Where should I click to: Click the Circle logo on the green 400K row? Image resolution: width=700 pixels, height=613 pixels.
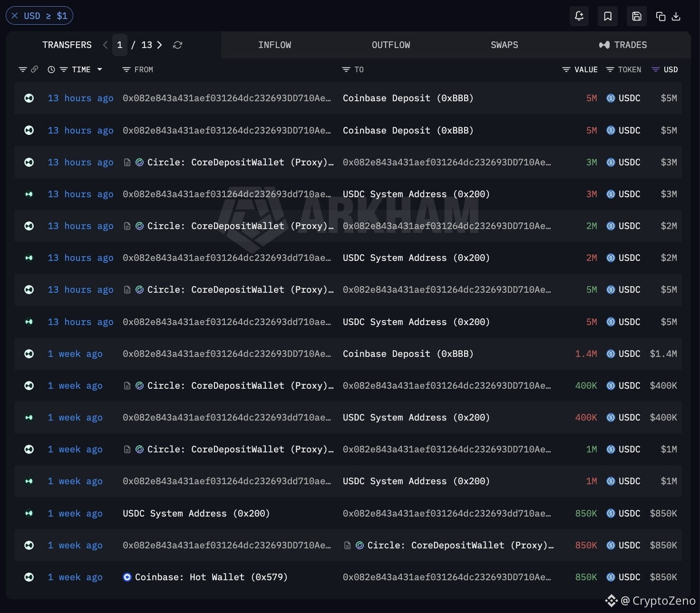[139, 385]
